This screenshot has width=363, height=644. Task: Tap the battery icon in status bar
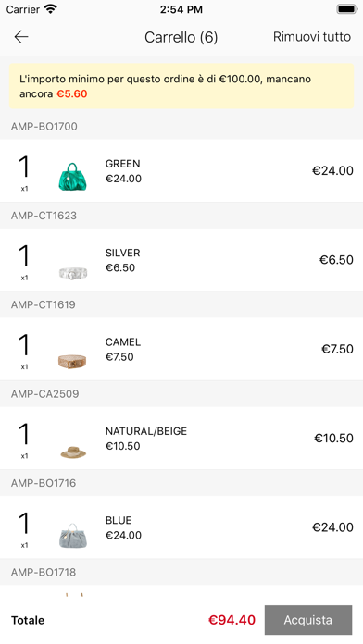coord(346,9)
